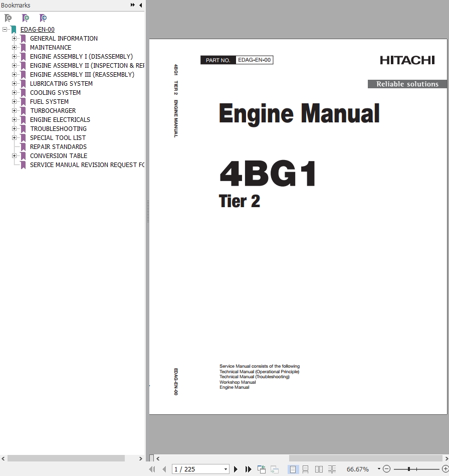Go to the previous page
Viewport: 449px width, 476px height.
(164, 469)
